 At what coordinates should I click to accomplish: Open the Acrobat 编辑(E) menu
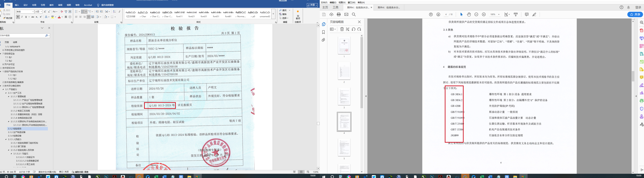(x=333, y=3)
